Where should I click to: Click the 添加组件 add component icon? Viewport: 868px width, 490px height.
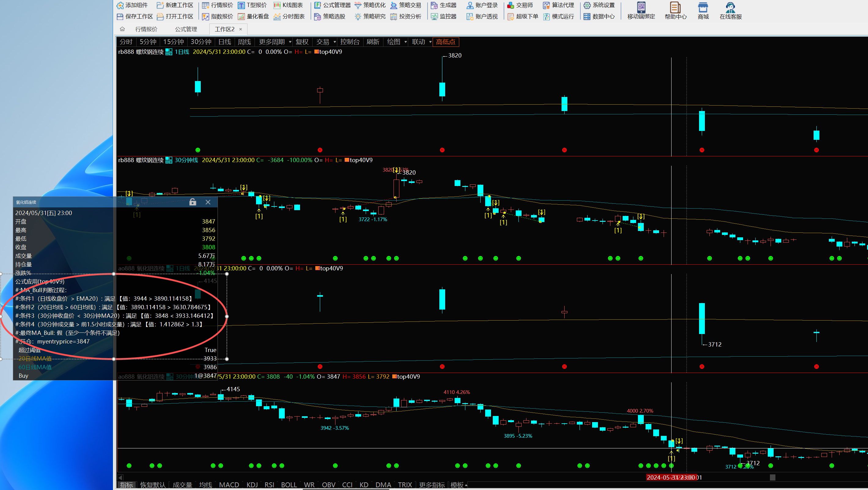[120, 5]
